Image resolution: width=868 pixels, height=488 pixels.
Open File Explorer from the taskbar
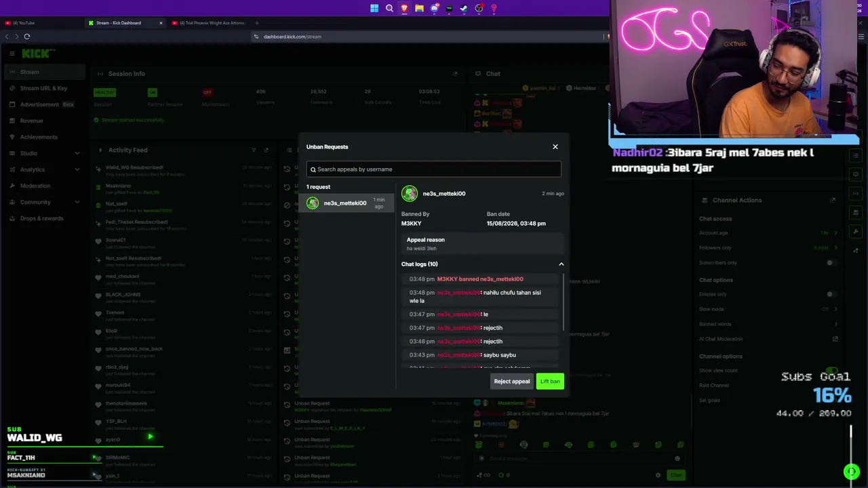419,8
